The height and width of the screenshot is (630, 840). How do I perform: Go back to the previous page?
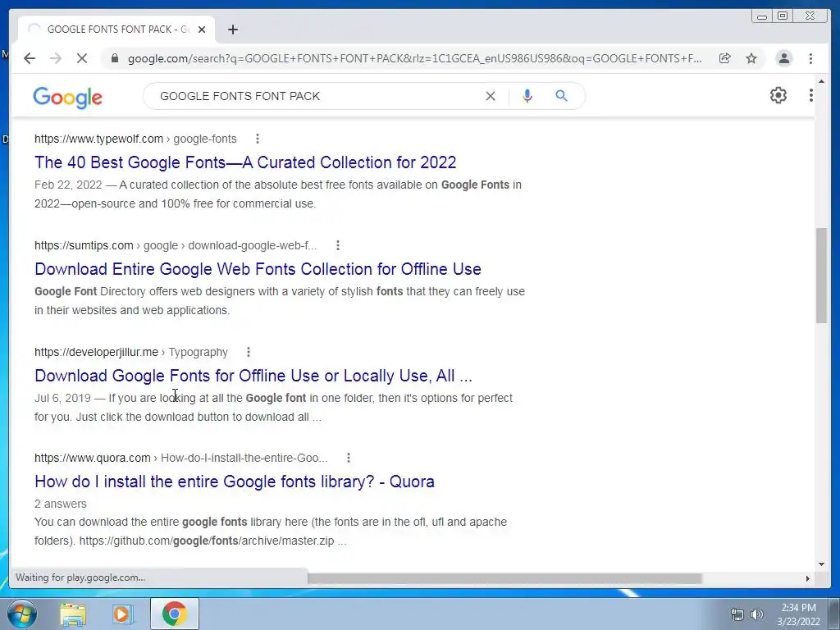point(30,58)
